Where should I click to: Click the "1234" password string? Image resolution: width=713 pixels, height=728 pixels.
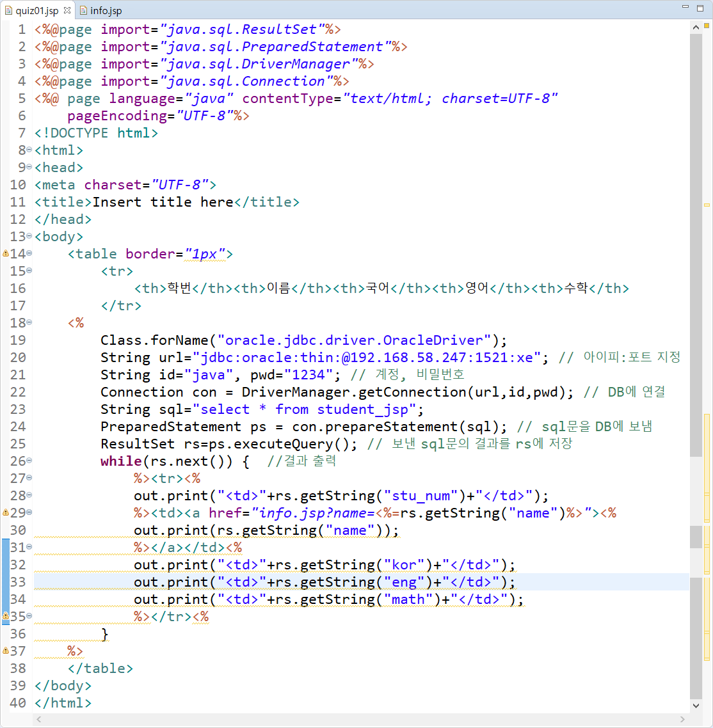308,375
